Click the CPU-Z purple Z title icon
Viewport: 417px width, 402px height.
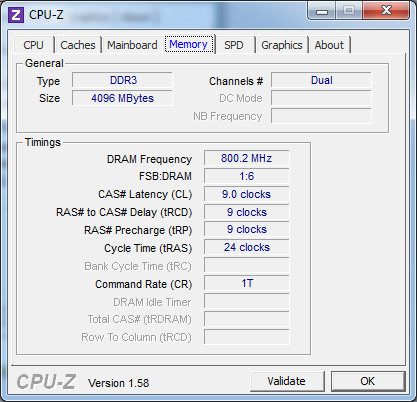(x=16, y=15)
